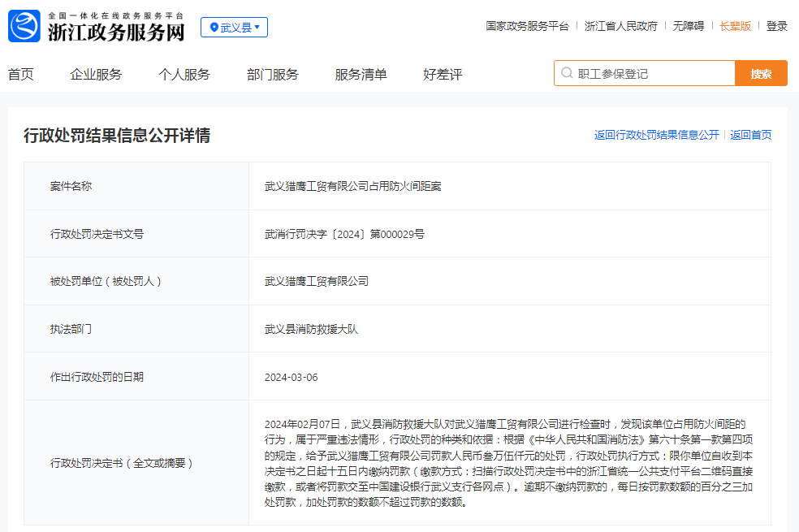Select the 武义猎鹰工贸有限公司 punished unit value

click(x=317, y=281)
